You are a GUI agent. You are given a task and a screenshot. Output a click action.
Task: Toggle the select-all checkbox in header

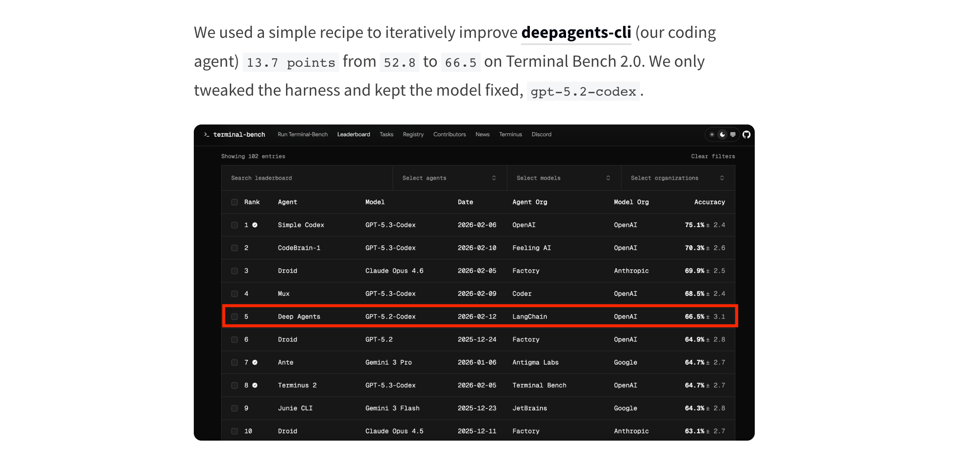pos(235,202)
